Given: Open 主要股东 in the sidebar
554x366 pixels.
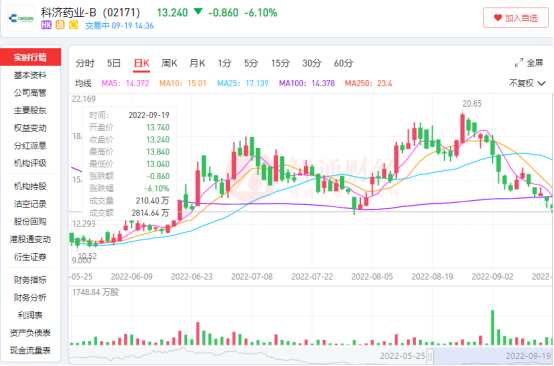Looking at the screenshot, I should [x=30, y=110].
